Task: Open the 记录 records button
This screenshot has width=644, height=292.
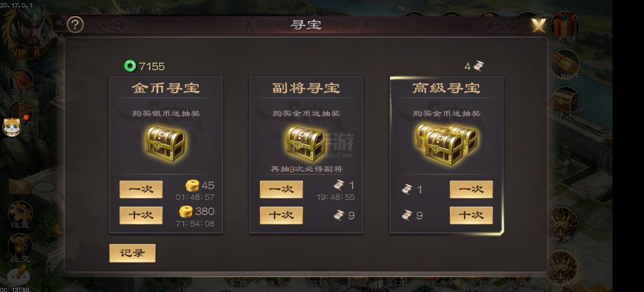Action: tap(132, 253)
